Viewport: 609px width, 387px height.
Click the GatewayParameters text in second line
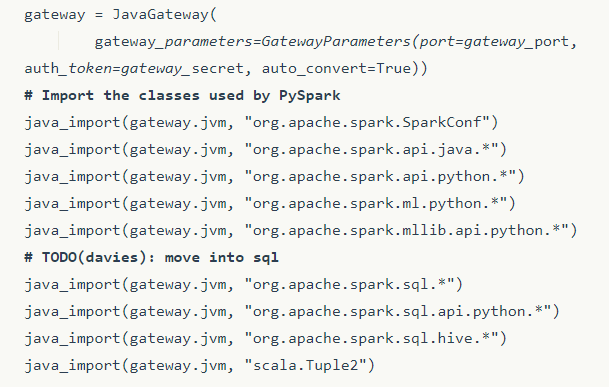pos(336,42)
